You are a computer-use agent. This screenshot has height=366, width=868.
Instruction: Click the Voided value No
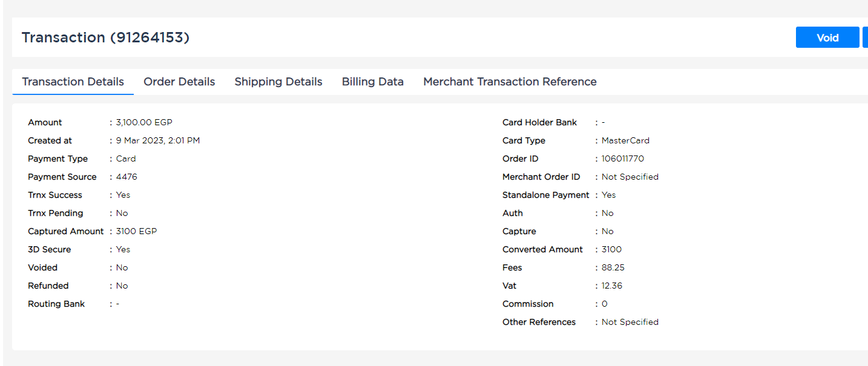122,267
